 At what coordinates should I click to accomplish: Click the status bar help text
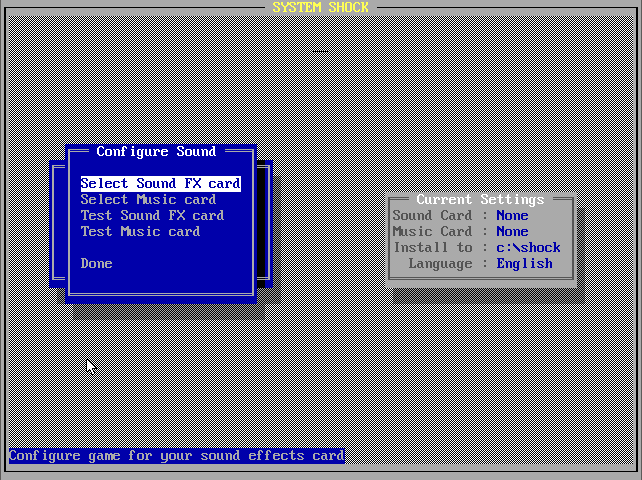[176, 456]
